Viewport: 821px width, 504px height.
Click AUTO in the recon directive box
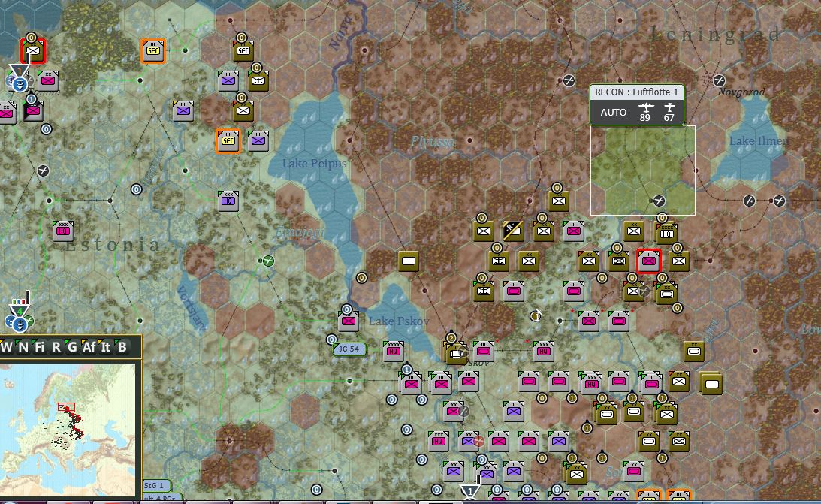point(613,112)
